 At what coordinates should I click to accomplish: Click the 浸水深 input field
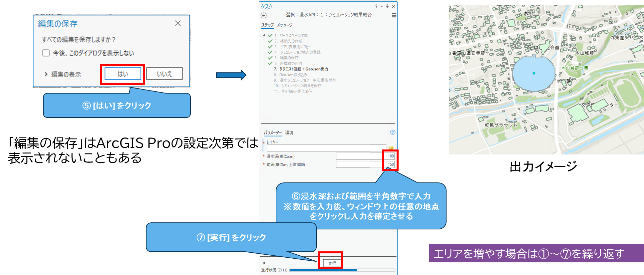(365, 156)
